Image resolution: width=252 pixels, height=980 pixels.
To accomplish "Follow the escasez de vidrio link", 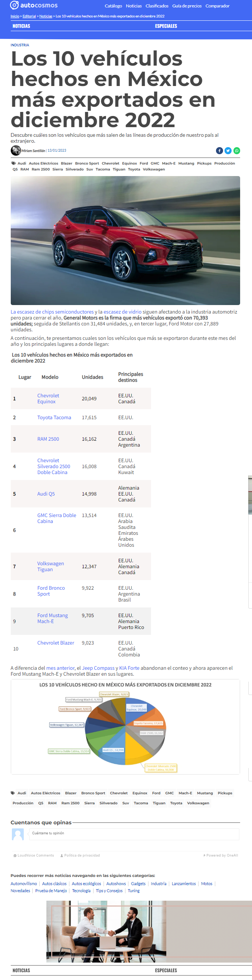I will coord(122,312).
